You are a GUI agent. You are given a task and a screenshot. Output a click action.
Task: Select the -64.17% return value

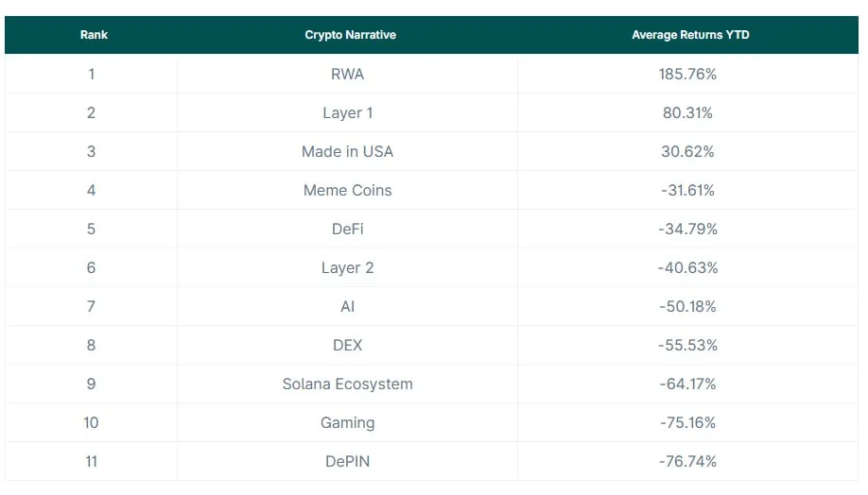[x=687, y=384]
